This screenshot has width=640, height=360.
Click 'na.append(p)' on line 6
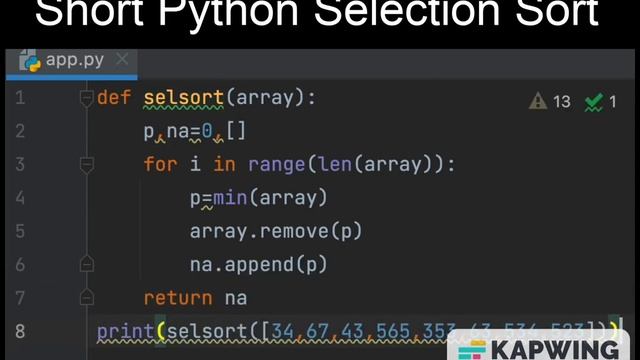pos(259,265)
